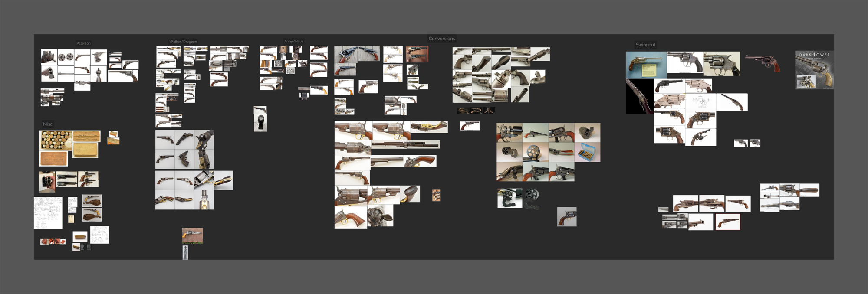Select the revolver lying on grass photo
Viewport: 868px width, 294px height.
click(192, 235)
